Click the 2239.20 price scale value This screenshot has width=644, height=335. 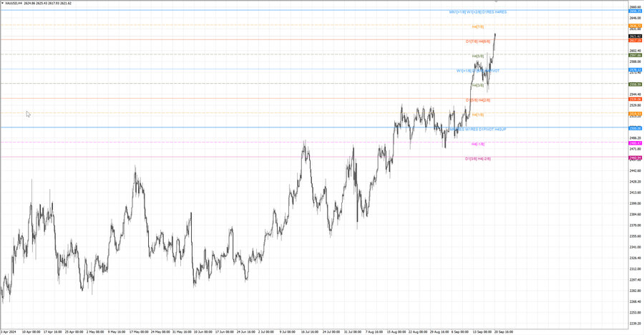click(x=635, y=324)
